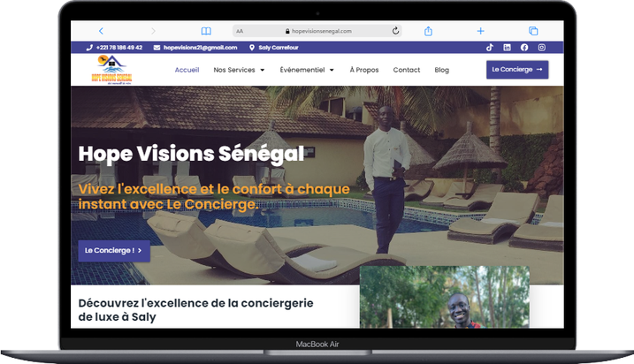
Task: Click the smiling man photo thumbnail
Action: pos(445,297)
